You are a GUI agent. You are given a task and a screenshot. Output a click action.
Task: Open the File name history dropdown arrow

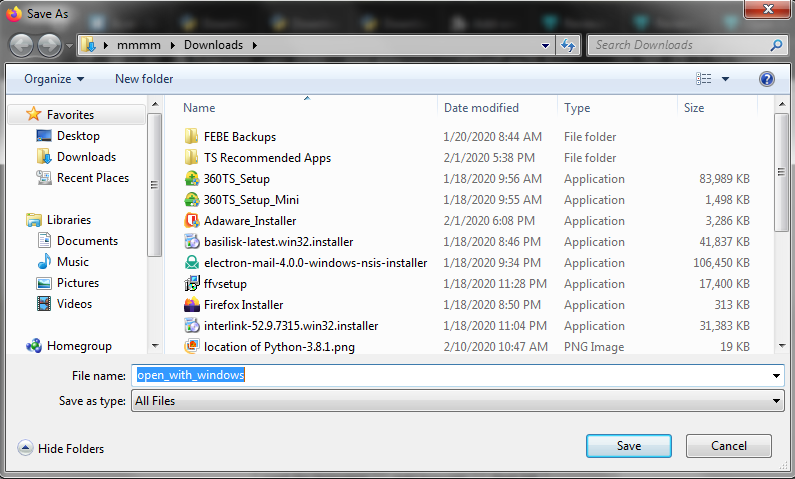pos(776,376)
